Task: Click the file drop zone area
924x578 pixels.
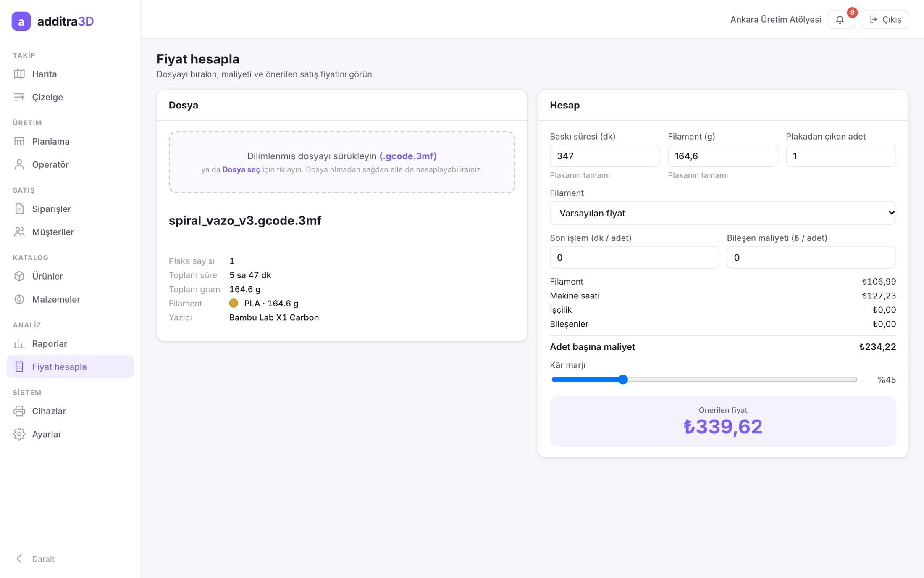Action: (342, 162)
